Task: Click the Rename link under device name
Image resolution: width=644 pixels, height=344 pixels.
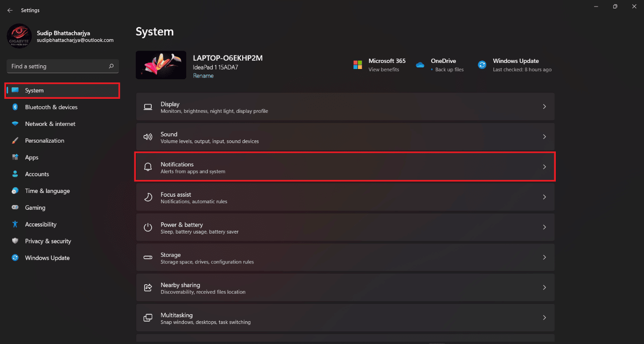Action: click(203, 76)
